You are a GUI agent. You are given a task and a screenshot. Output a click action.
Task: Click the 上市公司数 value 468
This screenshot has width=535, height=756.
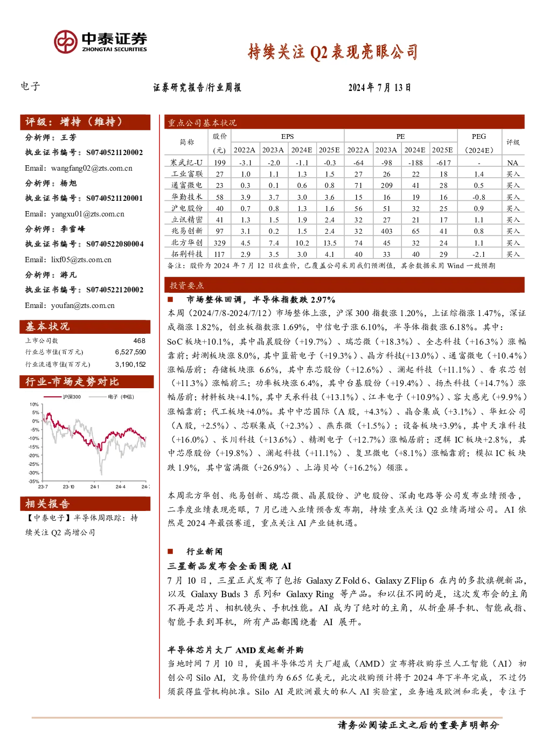point(139,340)
